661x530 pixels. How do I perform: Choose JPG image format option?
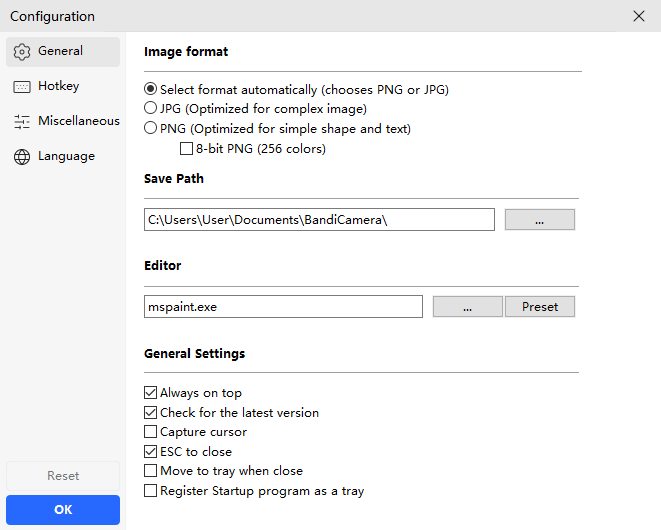[151, 108]
